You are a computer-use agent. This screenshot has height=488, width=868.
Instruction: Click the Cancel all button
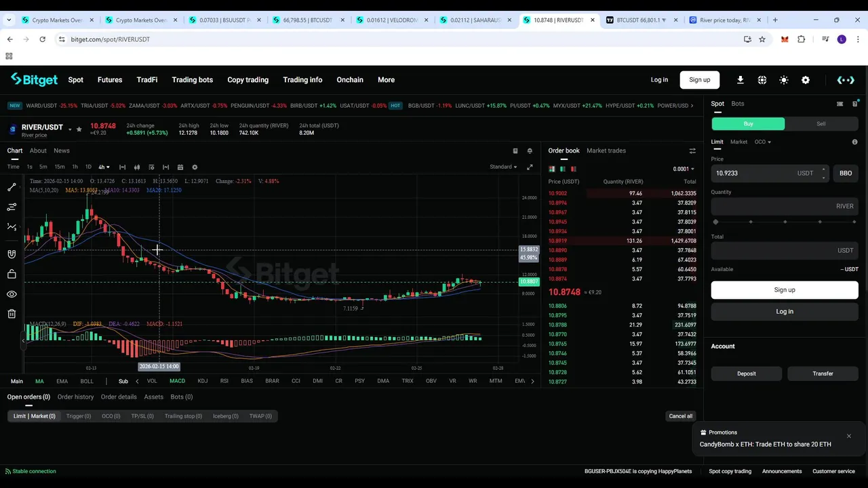point(681,416)
